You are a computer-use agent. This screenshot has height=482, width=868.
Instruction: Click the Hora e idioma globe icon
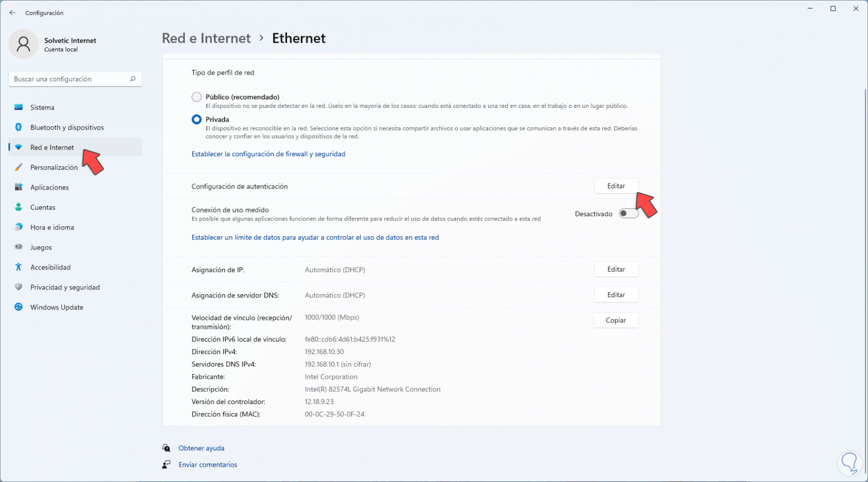[x=19, y=227]
